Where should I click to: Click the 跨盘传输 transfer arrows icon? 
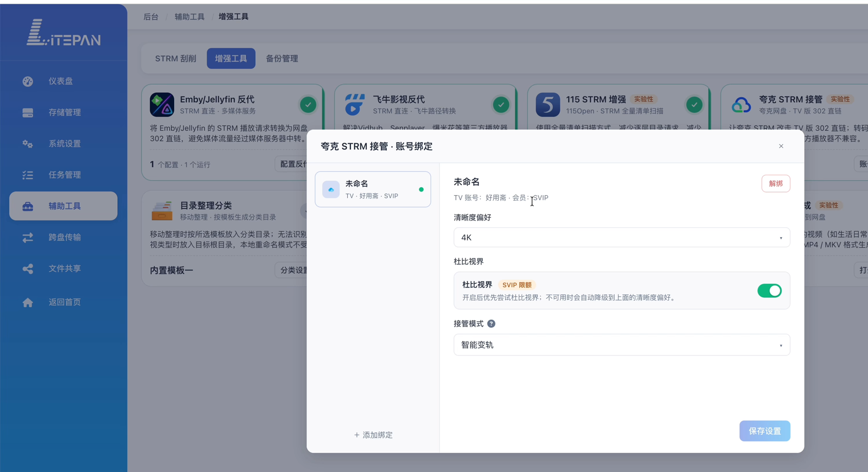click(x=28, y=238)
